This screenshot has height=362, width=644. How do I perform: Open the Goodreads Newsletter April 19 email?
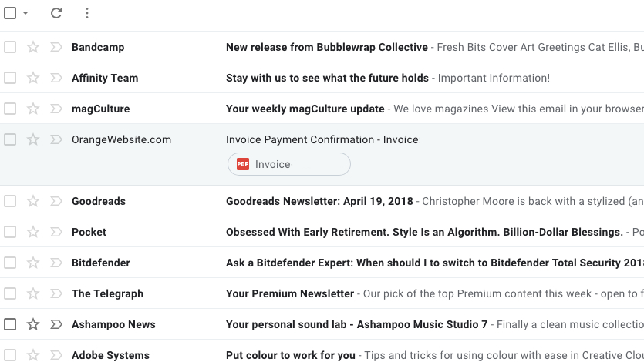point(319,201)
